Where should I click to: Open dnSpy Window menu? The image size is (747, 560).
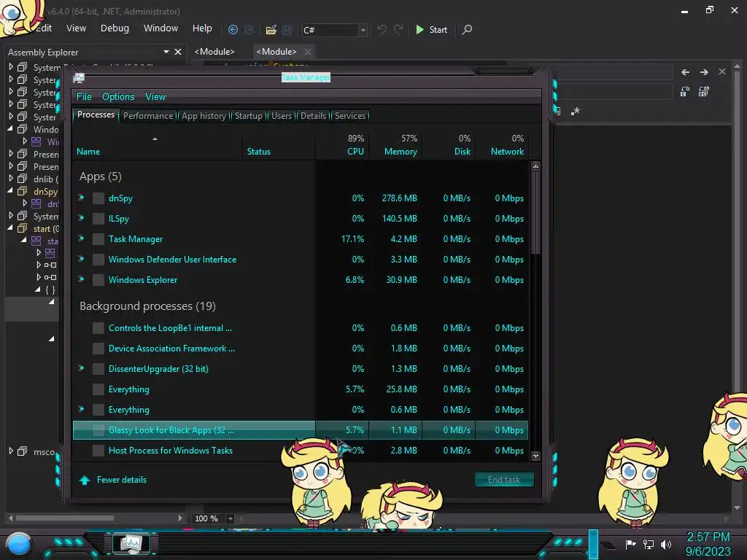tap(160, 28)
